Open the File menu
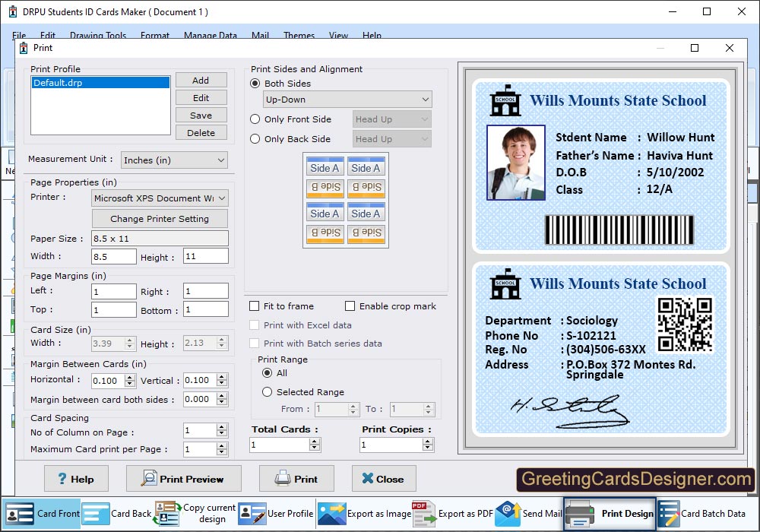Image resolution: width=760 pixels, height=532 pixels. (x=19, y=36)
